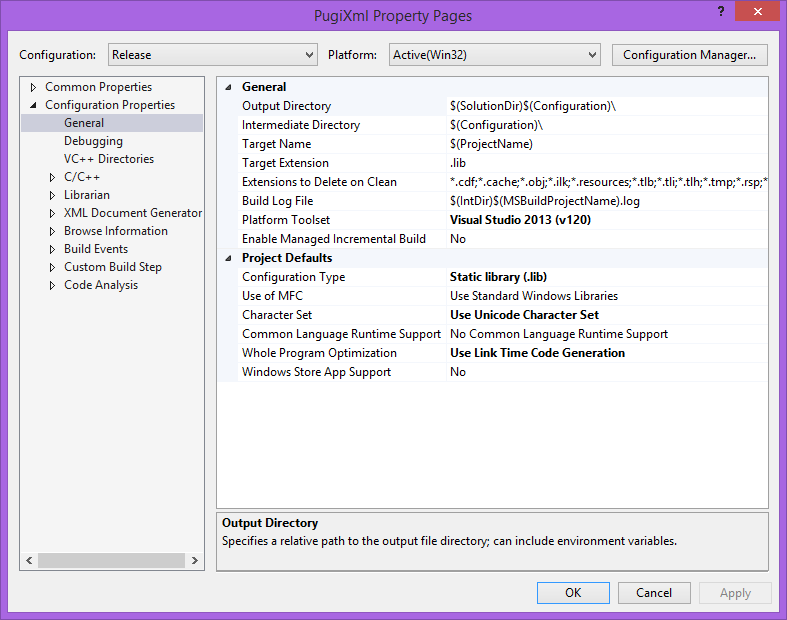Image resolution: width=787 pixels, height=620 pixels.
Task: Click the Character Set property name
Action: pyautogui.click(x=277, y=315)
